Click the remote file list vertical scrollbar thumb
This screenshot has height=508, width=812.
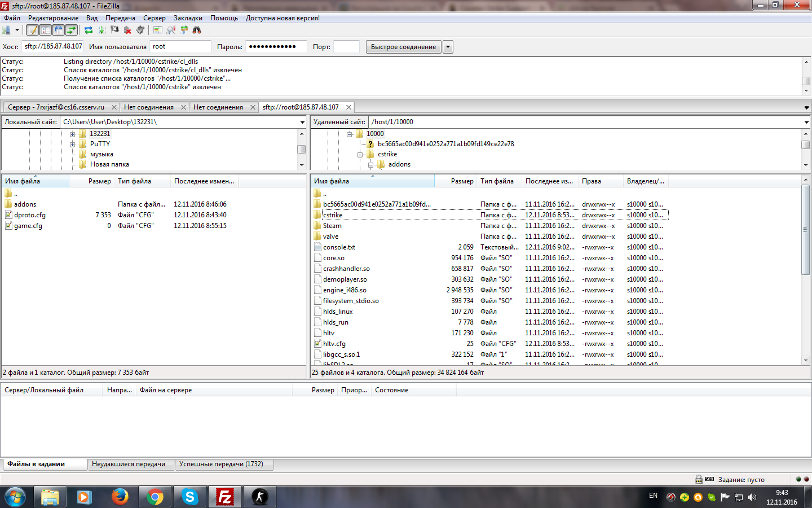tap(806, 229)
